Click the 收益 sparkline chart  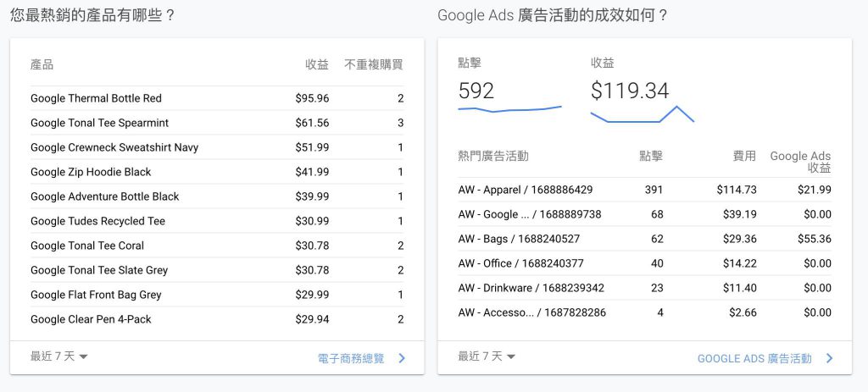[643, 114]
